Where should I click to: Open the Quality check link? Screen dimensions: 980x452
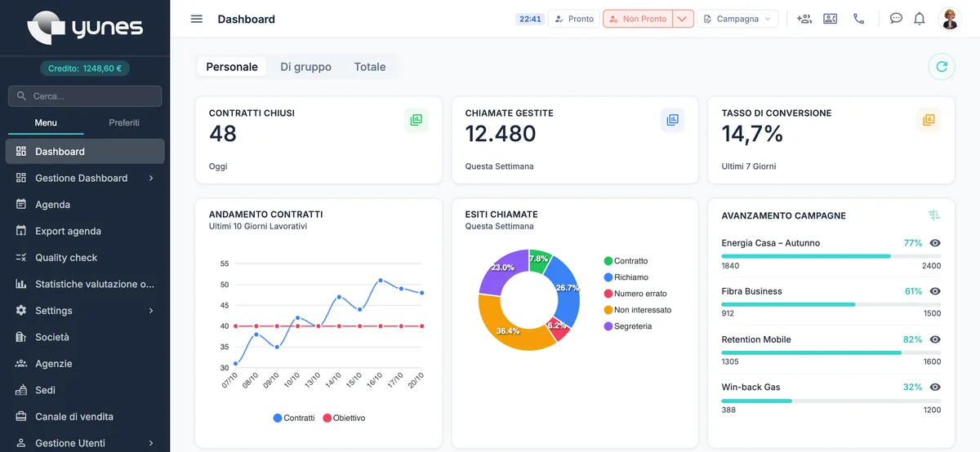85,257
